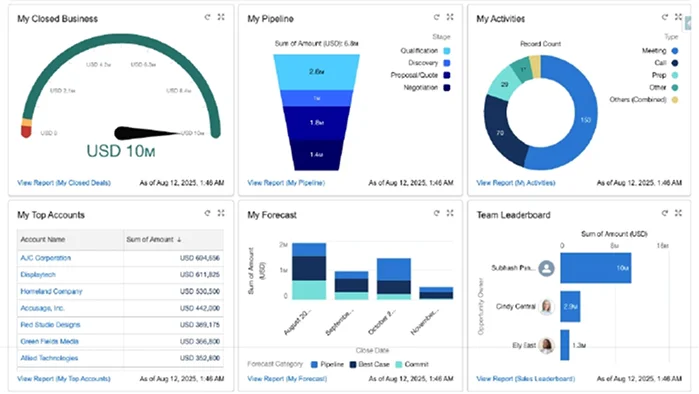Expand the My Closed Business card

point(221,17)
